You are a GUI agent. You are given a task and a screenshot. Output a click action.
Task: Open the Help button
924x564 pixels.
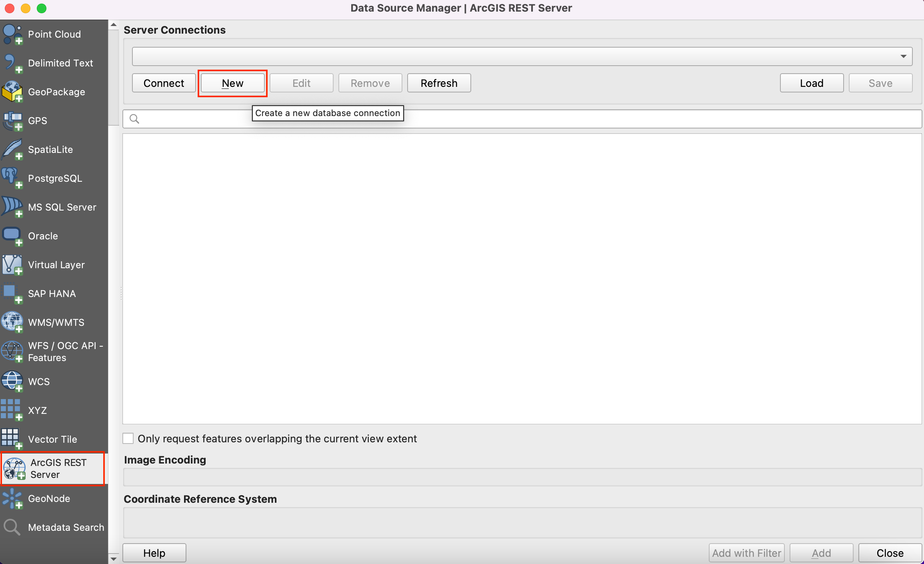pos(154,553)
